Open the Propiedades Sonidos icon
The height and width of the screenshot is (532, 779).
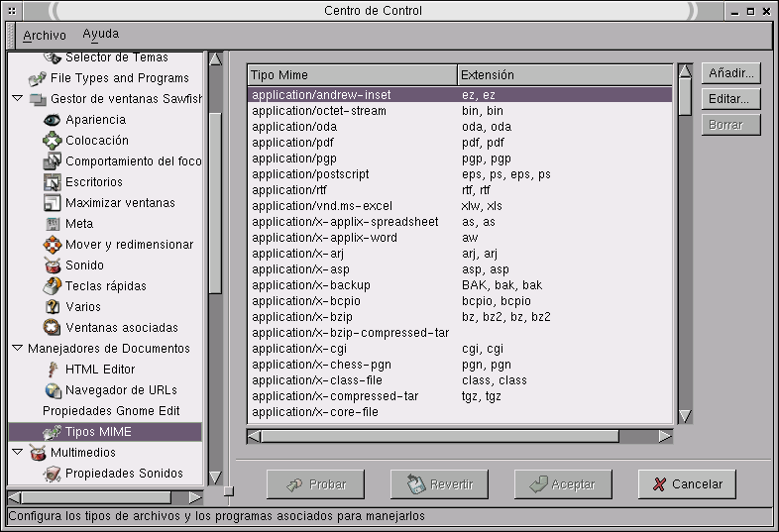click(53, 474)
